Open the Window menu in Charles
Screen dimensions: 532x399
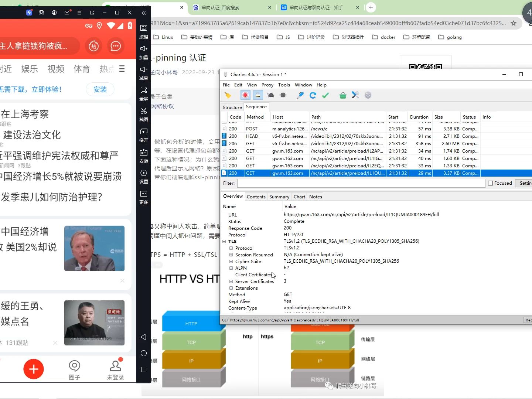tap(303, 85)
